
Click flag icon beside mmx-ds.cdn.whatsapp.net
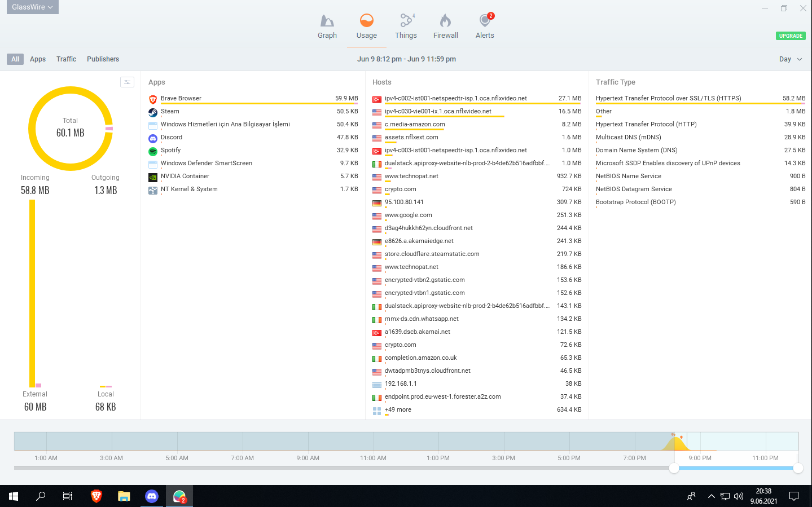pyautogui.click(x=377, y=320)
